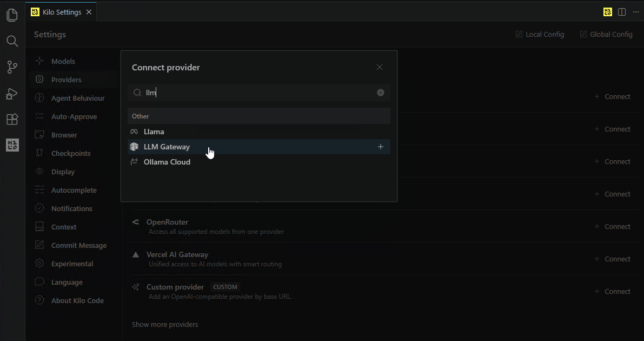Click the Display eye icon

[39, 172]
